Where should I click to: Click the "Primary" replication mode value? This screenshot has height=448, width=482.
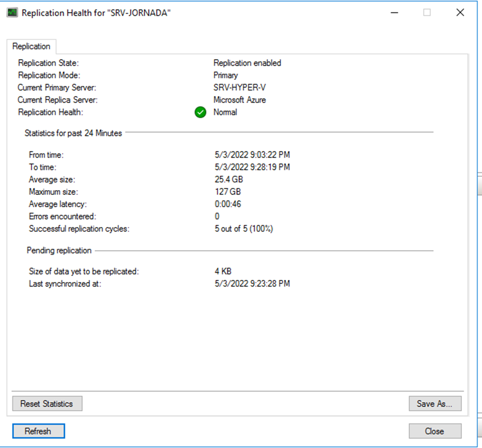(225, 75)
